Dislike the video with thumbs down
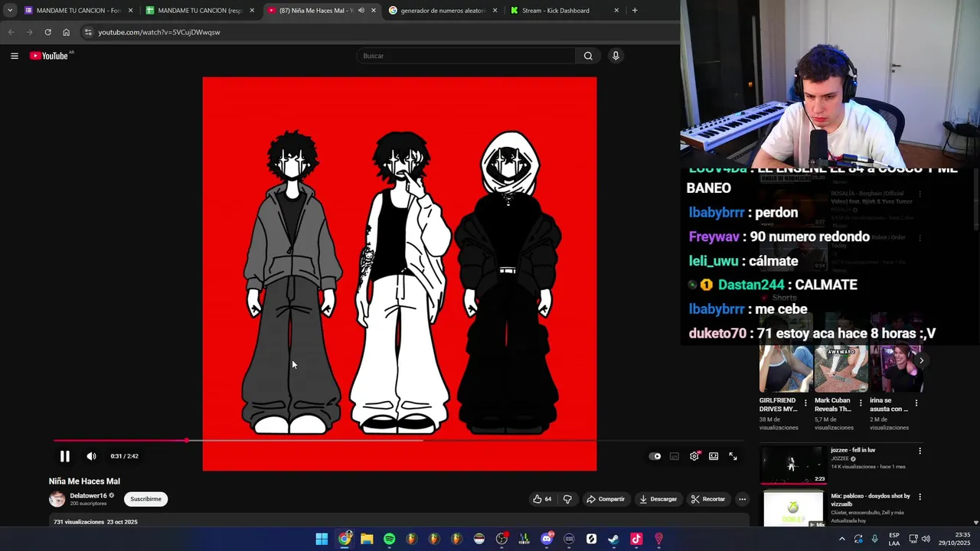The image size is (980, 551). click(567, 499)
